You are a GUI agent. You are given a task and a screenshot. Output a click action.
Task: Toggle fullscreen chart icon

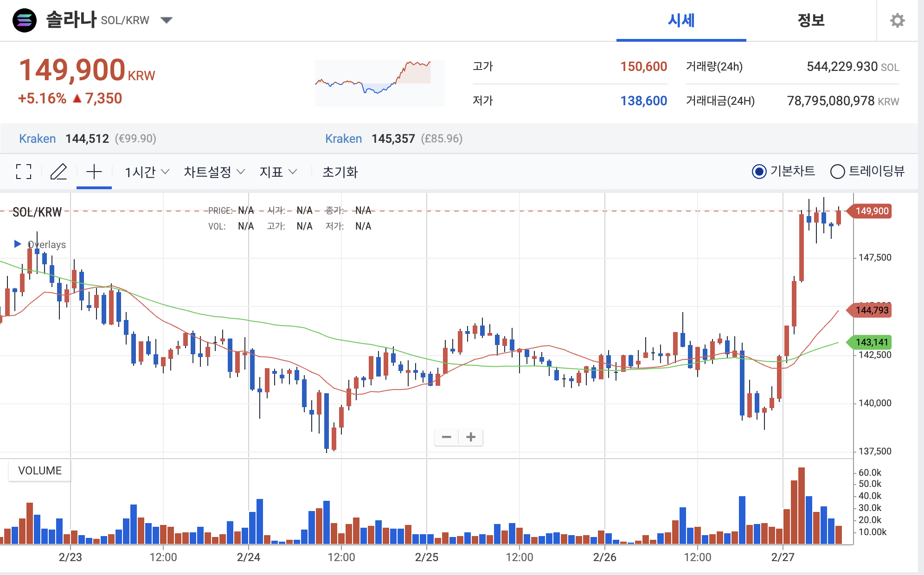click(24, 172)
